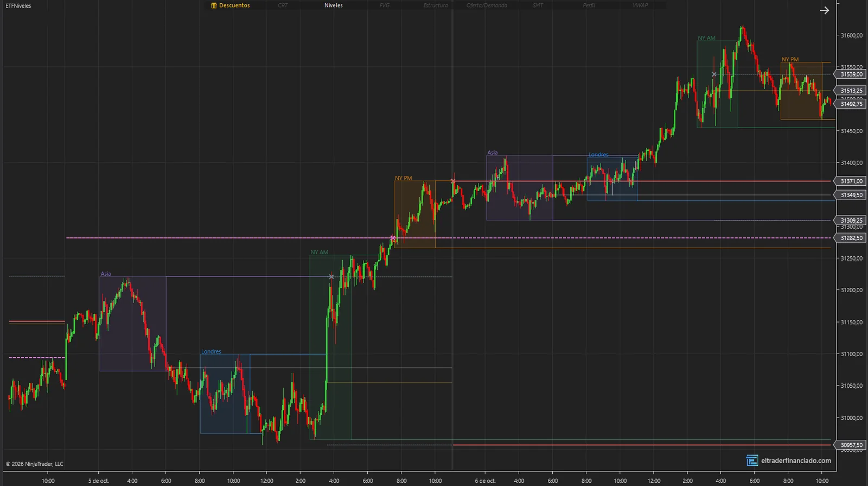
Task: Click the right arrow icon at top right
Action: point(824,10)
